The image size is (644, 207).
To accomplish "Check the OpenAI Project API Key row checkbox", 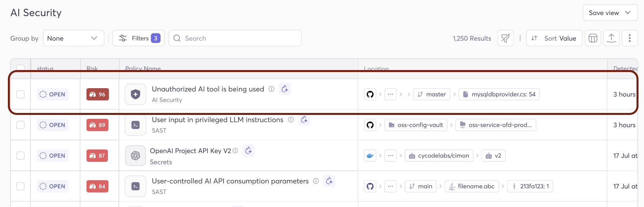I will click(x=20, y=156).
